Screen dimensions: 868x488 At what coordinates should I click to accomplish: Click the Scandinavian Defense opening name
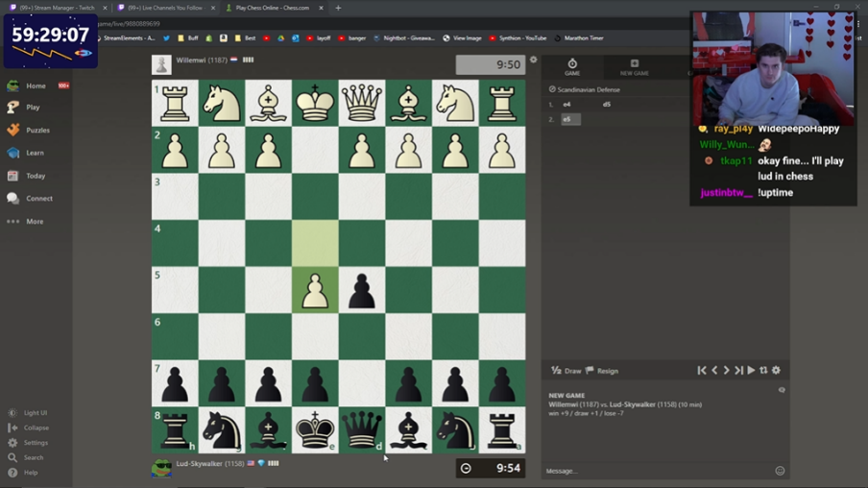click(x=589, y=89)
